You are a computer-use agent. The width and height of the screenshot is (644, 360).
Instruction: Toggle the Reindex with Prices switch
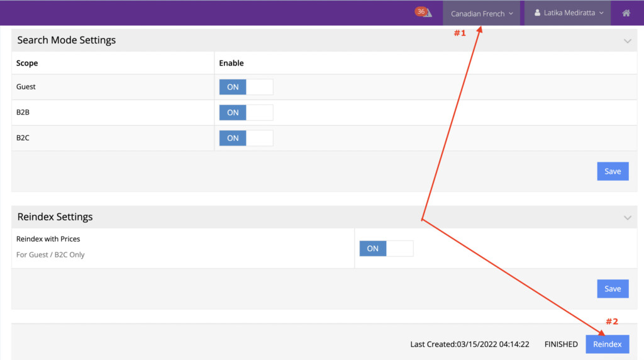[x=387, y=249]
